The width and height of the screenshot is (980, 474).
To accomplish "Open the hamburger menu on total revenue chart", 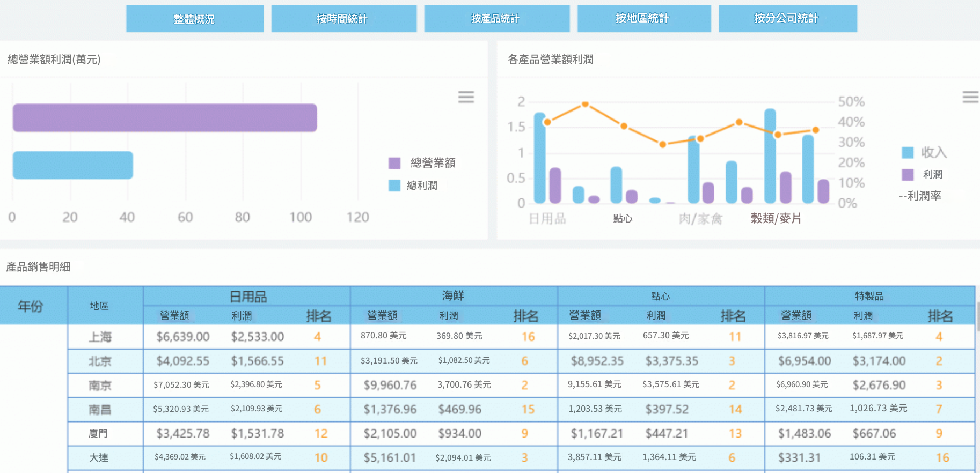I will point(465,97).
